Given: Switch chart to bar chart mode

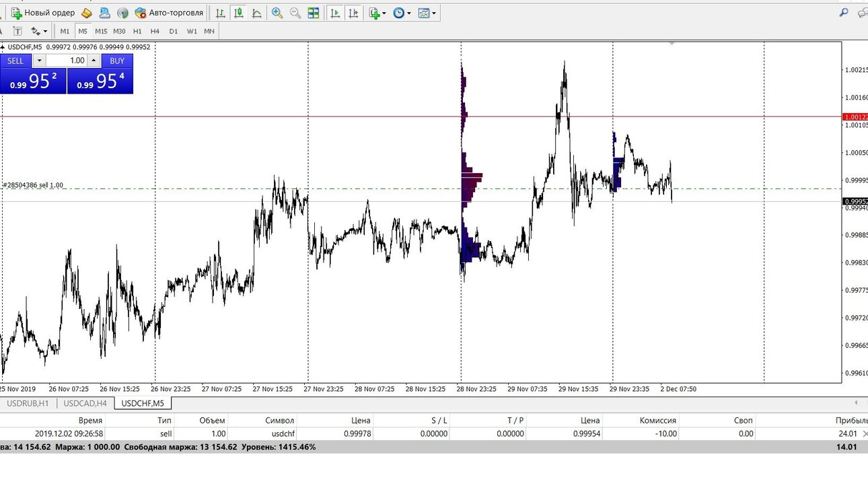Looking at the screenshot, I should (220, 13).
